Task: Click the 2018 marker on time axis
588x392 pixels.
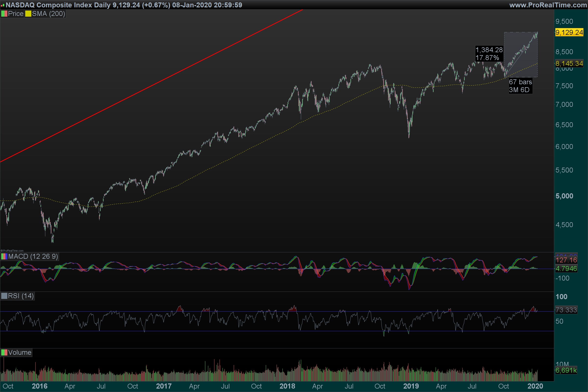Action: pyautogui.click(x=287, y=386)
